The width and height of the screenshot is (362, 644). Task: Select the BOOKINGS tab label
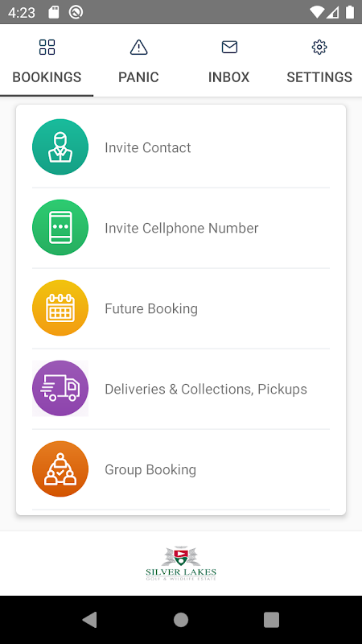(47, 76)
